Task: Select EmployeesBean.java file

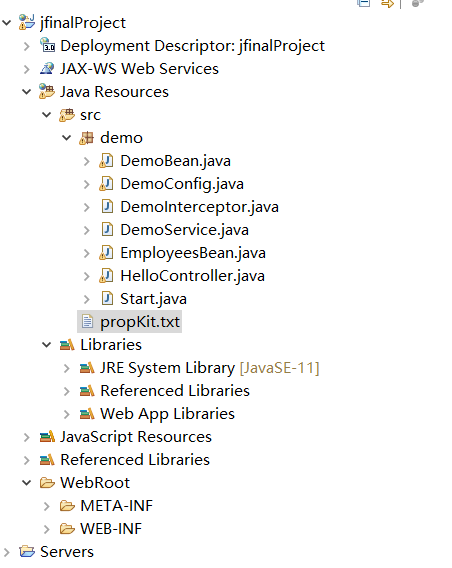Action: pyautogui.click(x=193, y=253)
